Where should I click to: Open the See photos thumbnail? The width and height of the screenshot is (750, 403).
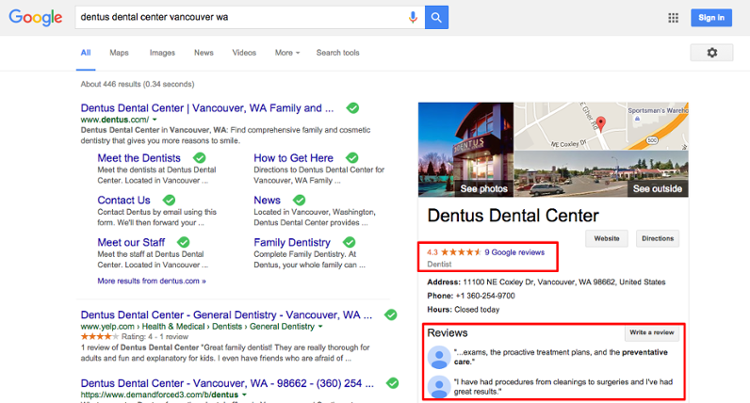click(x=465, y=150)
